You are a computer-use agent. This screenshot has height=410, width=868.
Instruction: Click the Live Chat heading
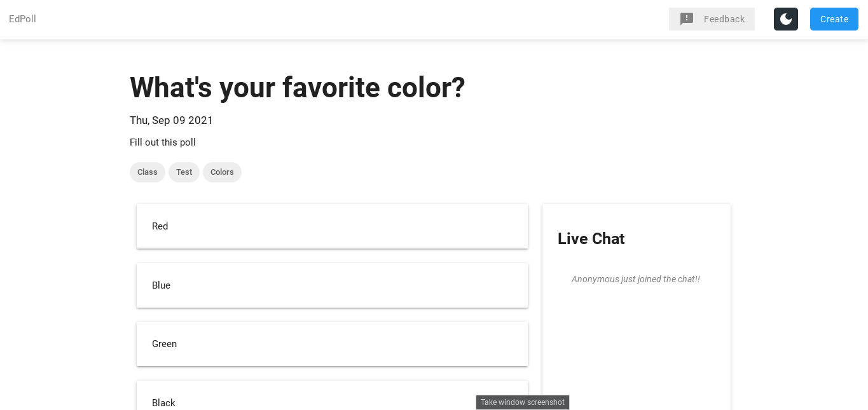tap(591, 239)
